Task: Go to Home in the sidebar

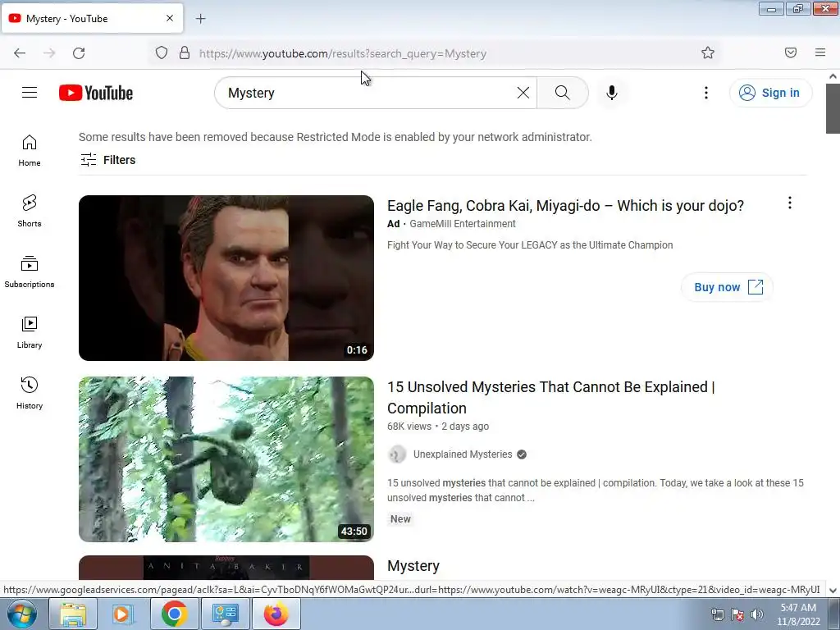Action: tap(30, 151)
